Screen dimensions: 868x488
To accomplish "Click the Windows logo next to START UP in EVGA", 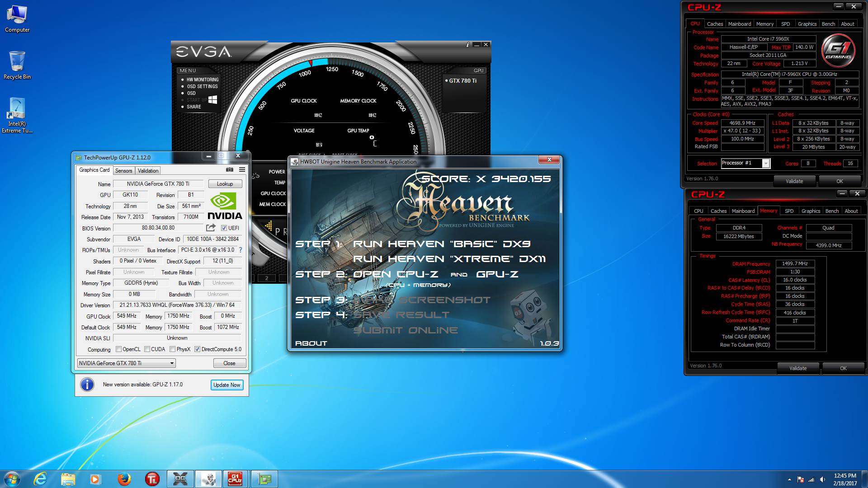I will [212, 99].
